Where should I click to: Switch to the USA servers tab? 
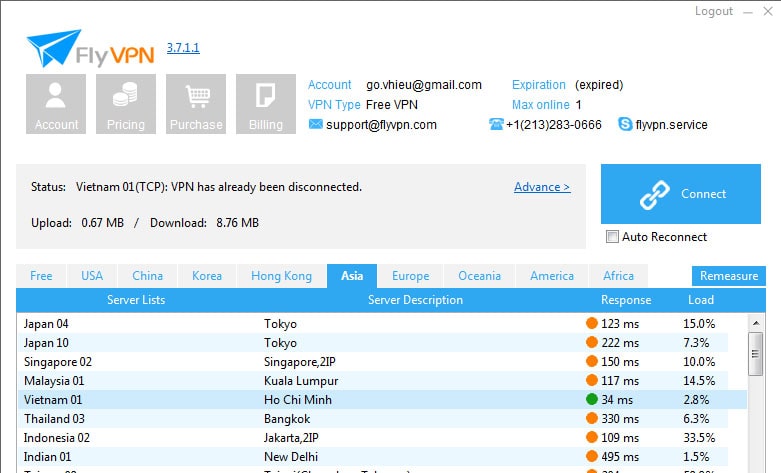92,276
